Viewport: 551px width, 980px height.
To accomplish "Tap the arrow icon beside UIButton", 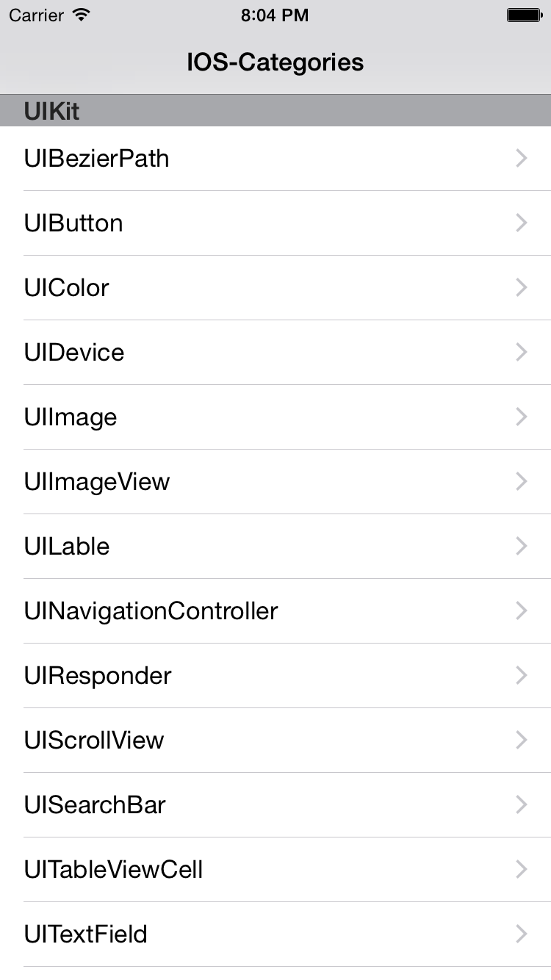I will pos(522,223).
